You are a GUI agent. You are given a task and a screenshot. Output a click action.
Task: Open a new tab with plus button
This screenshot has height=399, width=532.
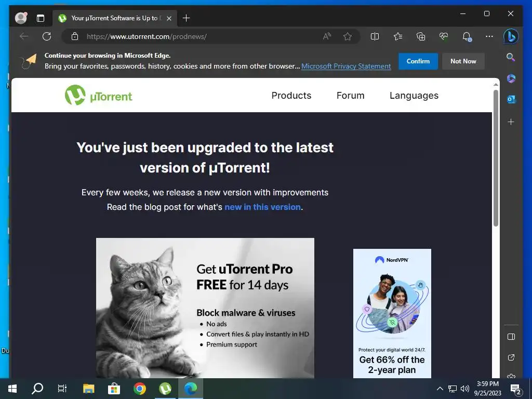[x=187, y=18]
